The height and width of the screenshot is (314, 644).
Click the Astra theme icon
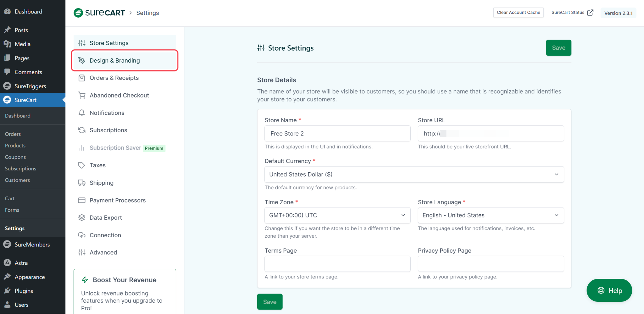(x=7, y=263)
